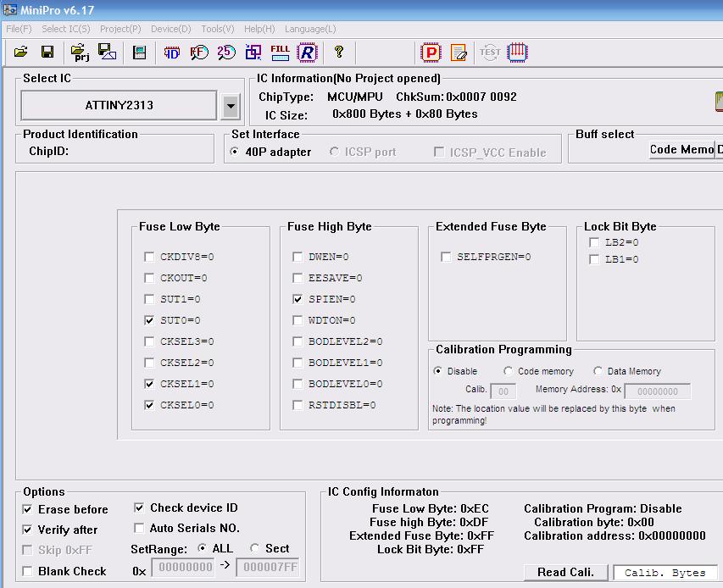Uncheck the SPIEN=0 fuse checkbox

pyautogui.click(x=298, y=299)
